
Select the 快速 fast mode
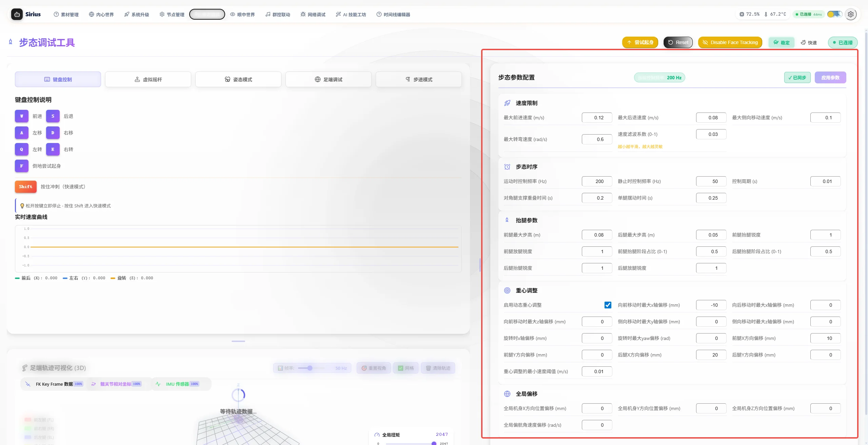click(809, 42)
